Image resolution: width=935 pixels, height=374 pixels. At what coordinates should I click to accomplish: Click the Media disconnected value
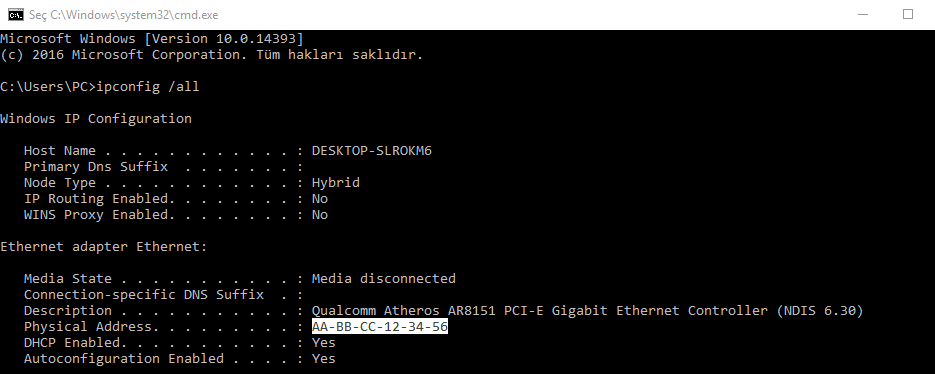click(x=383, y=279)
